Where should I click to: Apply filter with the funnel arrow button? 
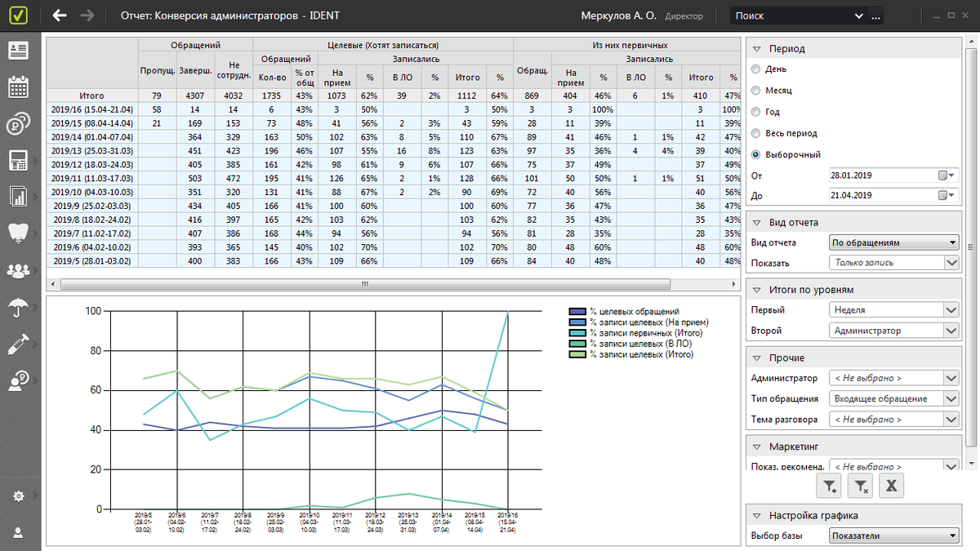click(830, 486)
